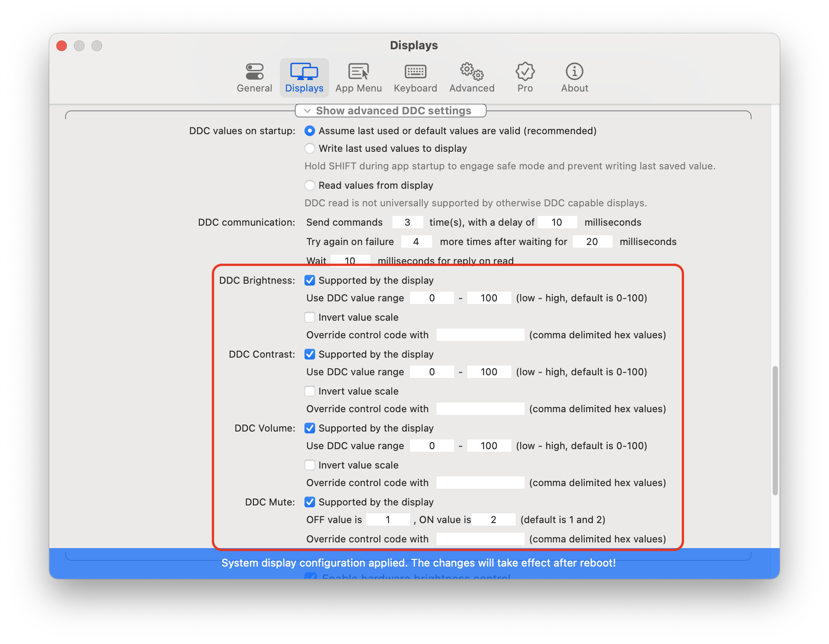Uncheck Supported by the display for DDC Brightness
The height and width of the screenshot is (644, 829).
(310, 280)
